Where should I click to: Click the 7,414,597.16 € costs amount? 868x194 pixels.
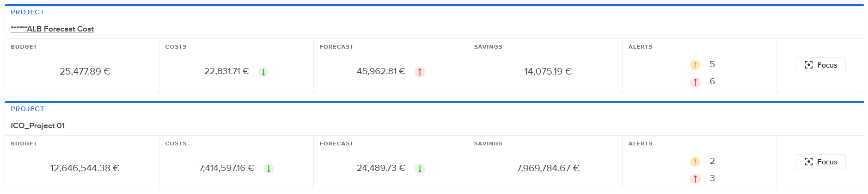click(x=226, y=168)
